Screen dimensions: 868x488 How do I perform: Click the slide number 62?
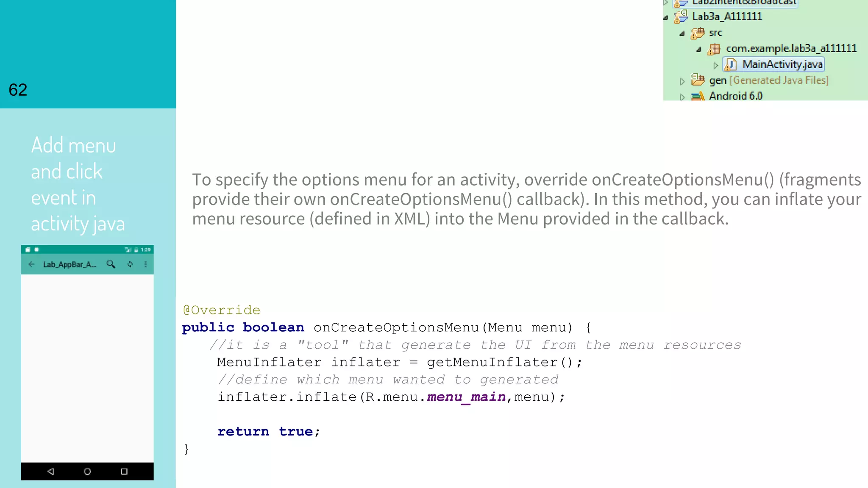pyautogui.click(x=18, y=90)
